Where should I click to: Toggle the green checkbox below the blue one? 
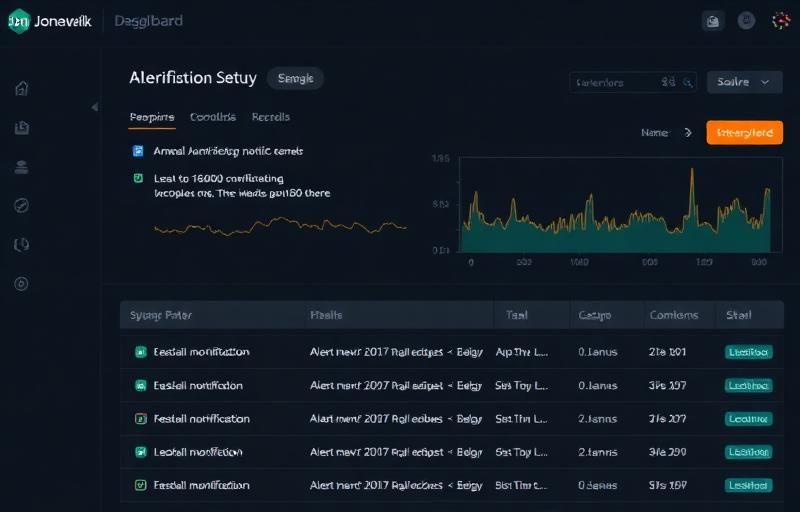tap(139, 178)
